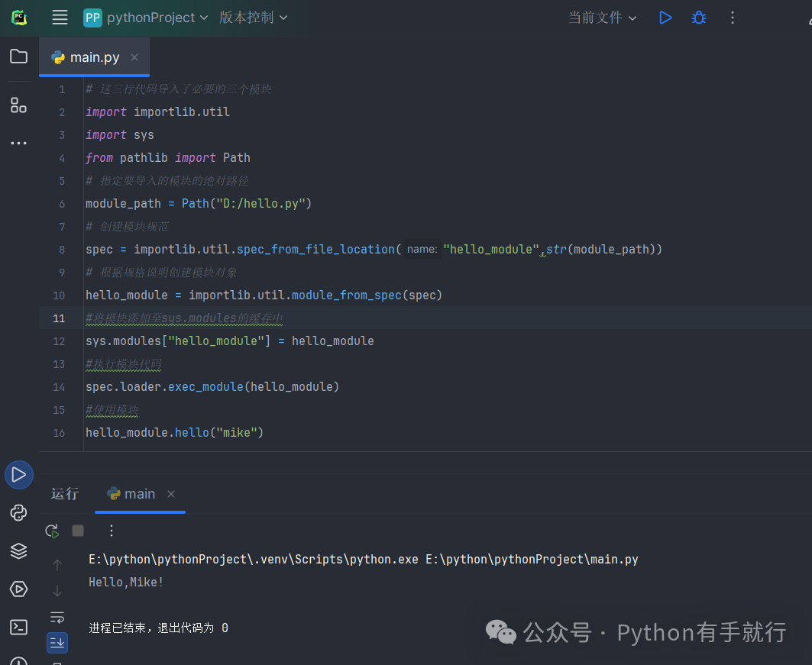The width and height of the screenshot is (812, 665).
Task: Click the PyCharm logo icon
Action: pos(19,18)
